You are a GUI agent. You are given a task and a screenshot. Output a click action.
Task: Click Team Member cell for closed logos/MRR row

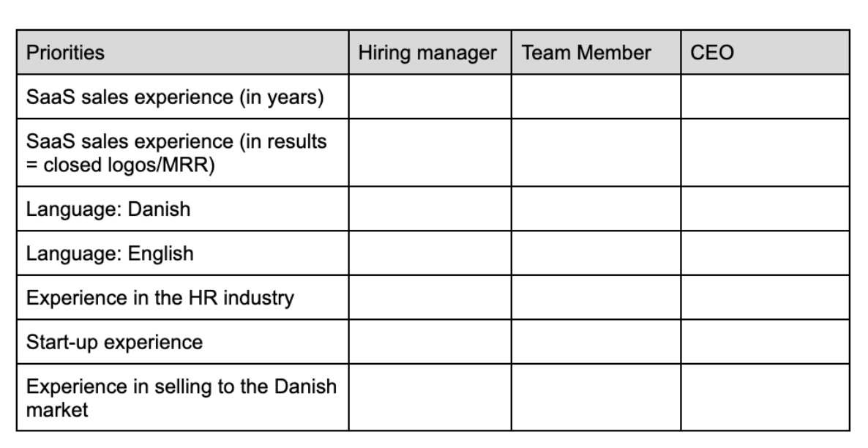[595, 152]
